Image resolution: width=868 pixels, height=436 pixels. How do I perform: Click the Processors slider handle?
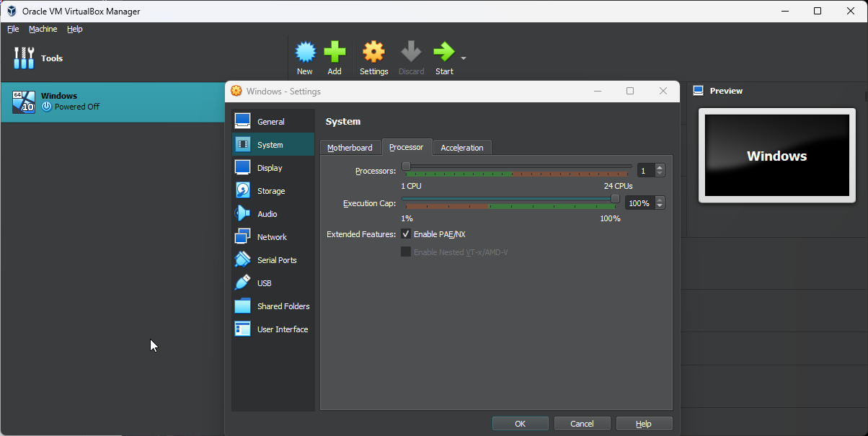406,166
